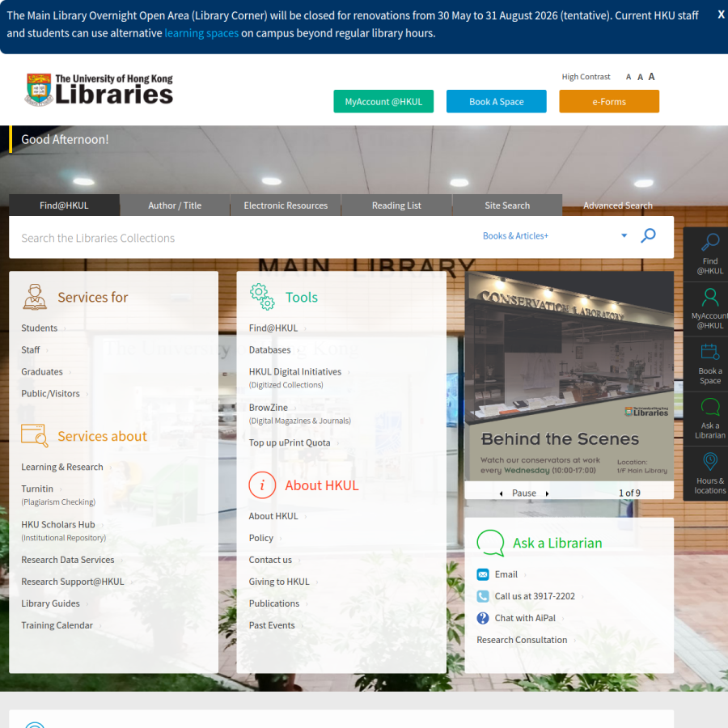Switch to the Author / Title tab
The height and width of the screenshot is (728, 728).
(175, 205)
